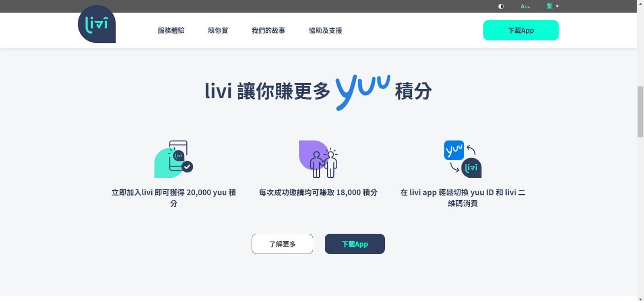
Task: Click the scrollbar up arrow
Action: (x=640, y=3)
